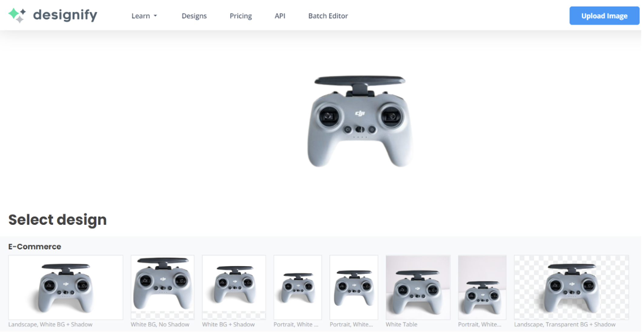The width and height of the screenshot is (644, 332).
Task: Select Landscape, White BG + Shadow design
Action: tap(66, 287)
